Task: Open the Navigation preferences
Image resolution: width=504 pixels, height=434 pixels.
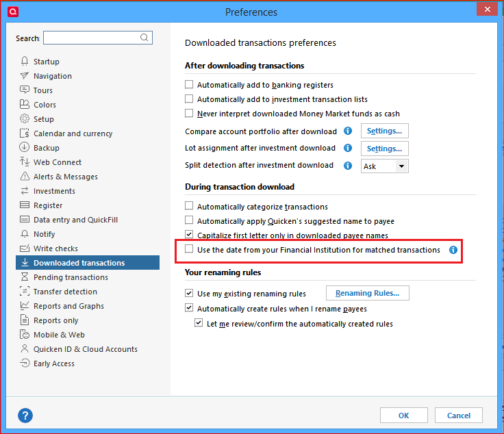Action: tap(53, 76)
